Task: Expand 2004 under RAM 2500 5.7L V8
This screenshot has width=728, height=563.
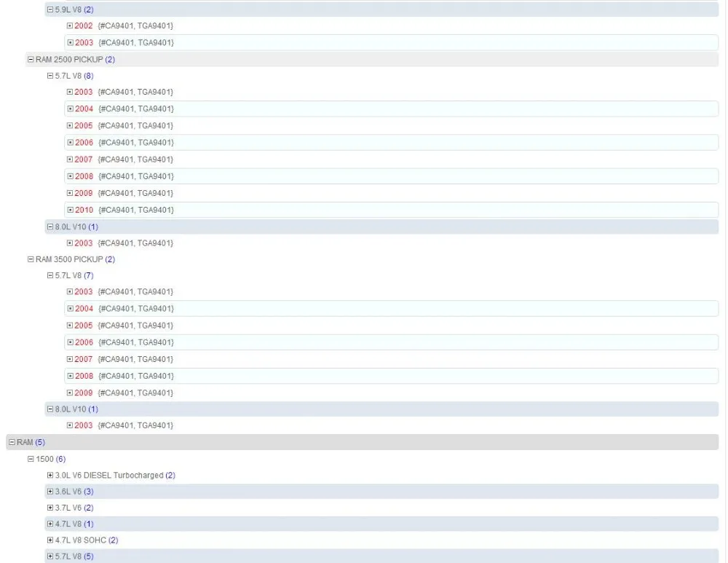Action: click(x=70, y=109)
